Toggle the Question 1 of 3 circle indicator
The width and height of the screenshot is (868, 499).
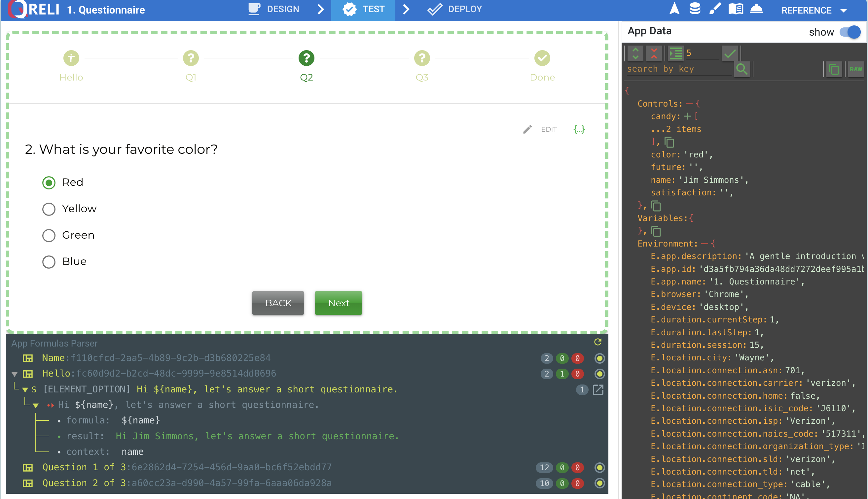coord(599,467)
